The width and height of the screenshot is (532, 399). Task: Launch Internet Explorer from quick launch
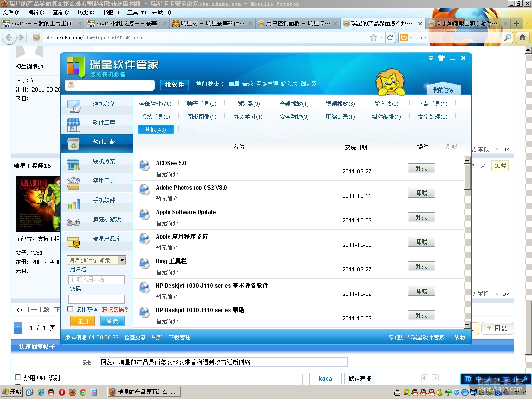pyautogui.click(x=41, y=392)
